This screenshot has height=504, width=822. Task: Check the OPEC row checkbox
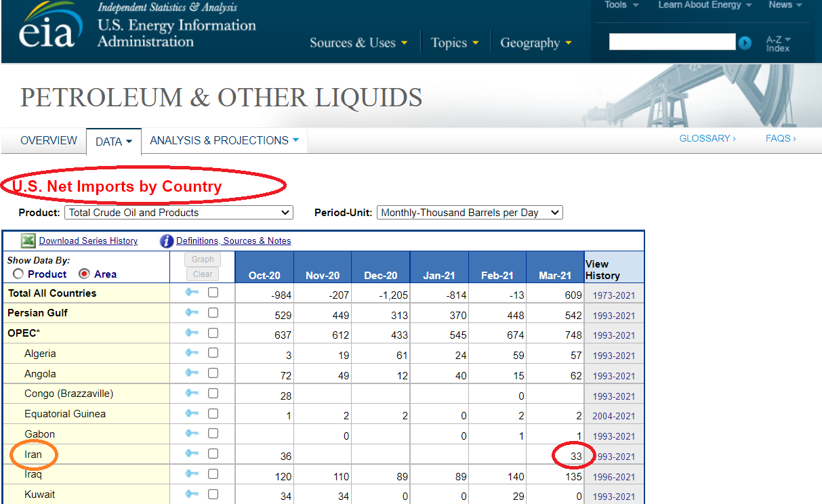(x=213, y=333)
